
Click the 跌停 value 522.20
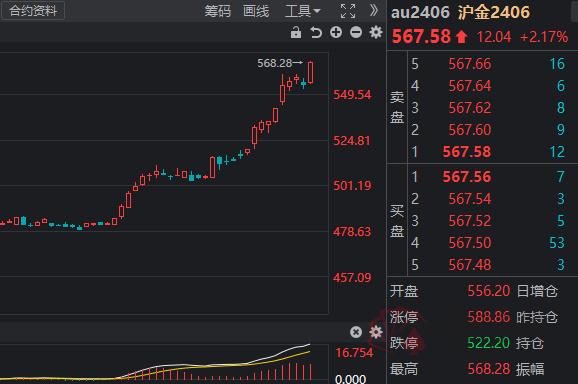click(x=488, y=343)
